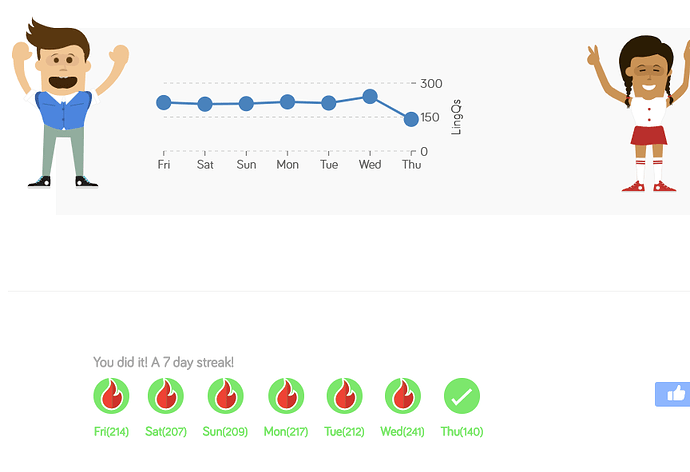690x472 pixels.
Task: Click the Saturday flame streak icon
Action: 166,396
